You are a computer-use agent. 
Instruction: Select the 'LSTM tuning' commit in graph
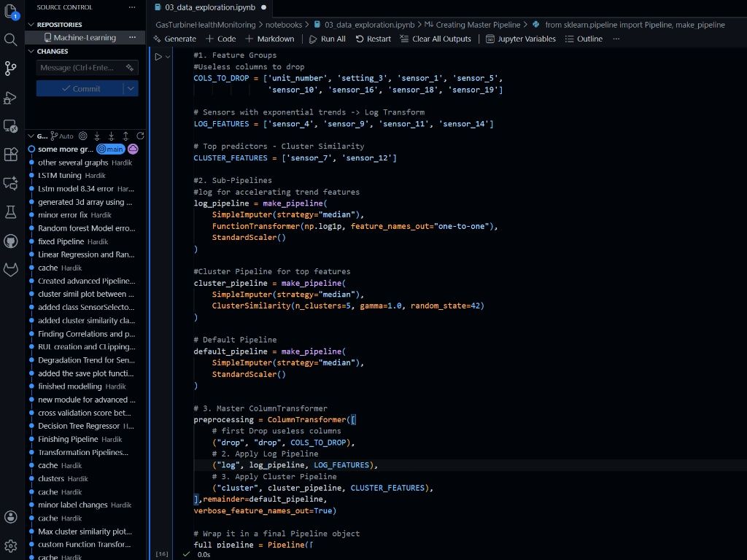coord(60,176)
